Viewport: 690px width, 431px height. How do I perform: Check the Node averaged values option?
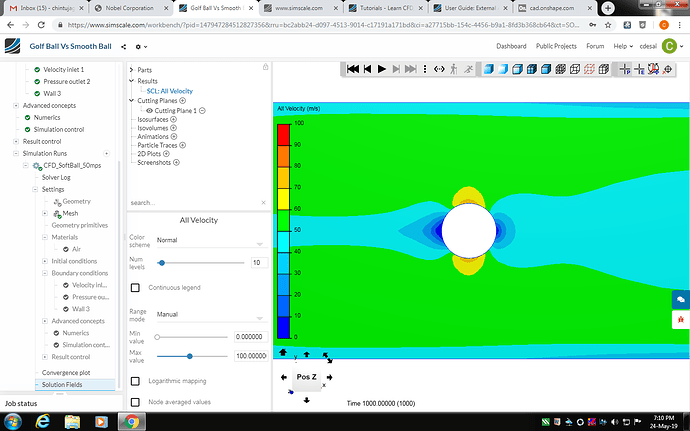pos(136,402)
